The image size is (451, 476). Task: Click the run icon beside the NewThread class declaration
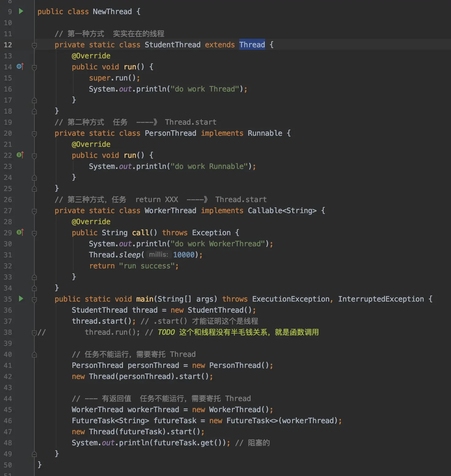click(21, 11)
